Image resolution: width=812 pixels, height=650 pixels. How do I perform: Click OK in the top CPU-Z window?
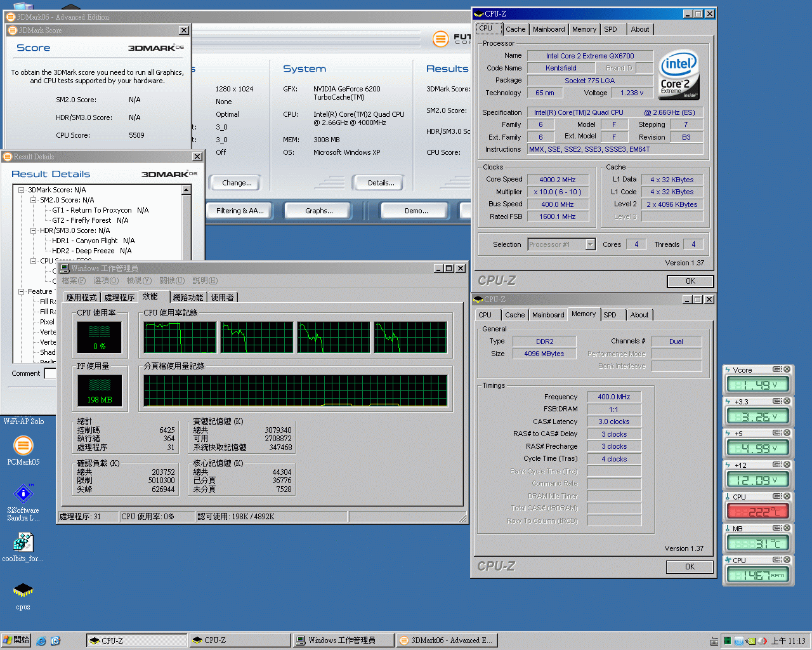(690, 281)
